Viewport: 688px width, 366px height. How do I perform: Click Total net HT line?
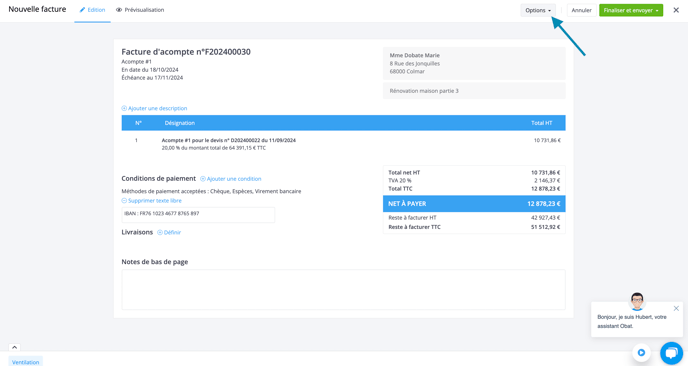(474, 172)
